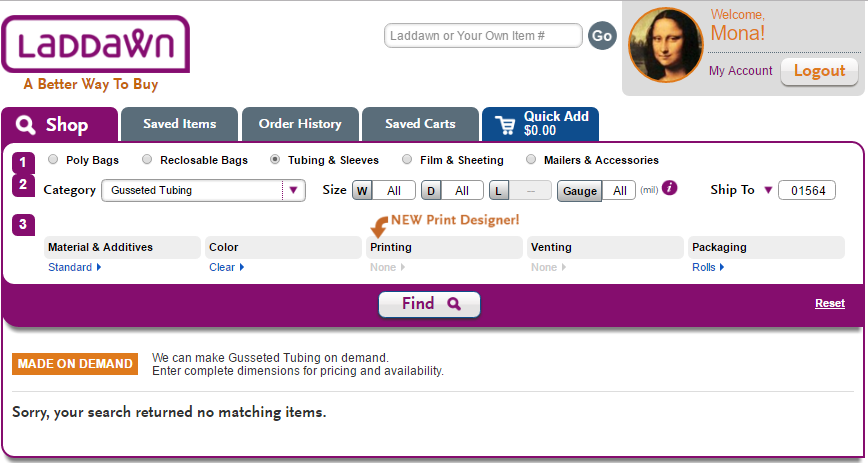
Task: Click the Find button
Action: click(430, 304)
